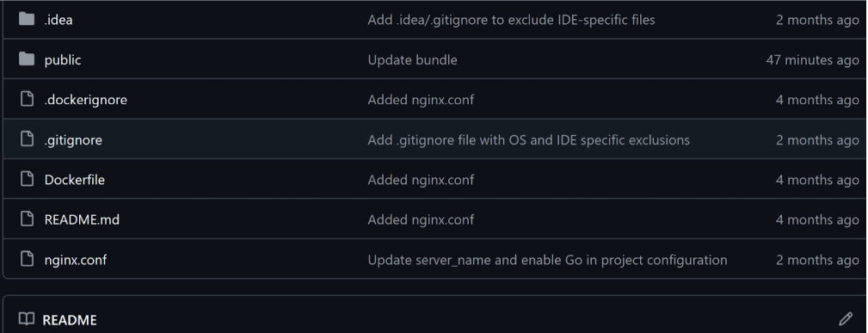View the Dockerfile contents

click(x=75, y=180)
